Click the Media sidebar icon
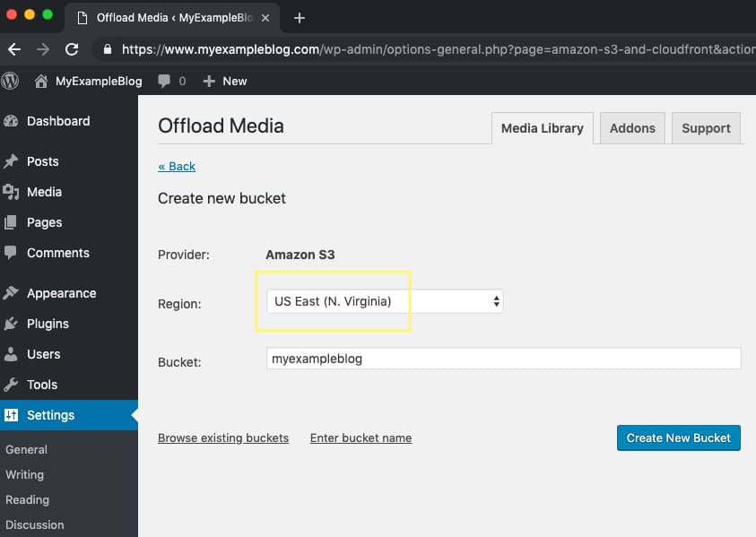This screenshot has height=537, width=756. pyautogui.click(x=11, y=192)
